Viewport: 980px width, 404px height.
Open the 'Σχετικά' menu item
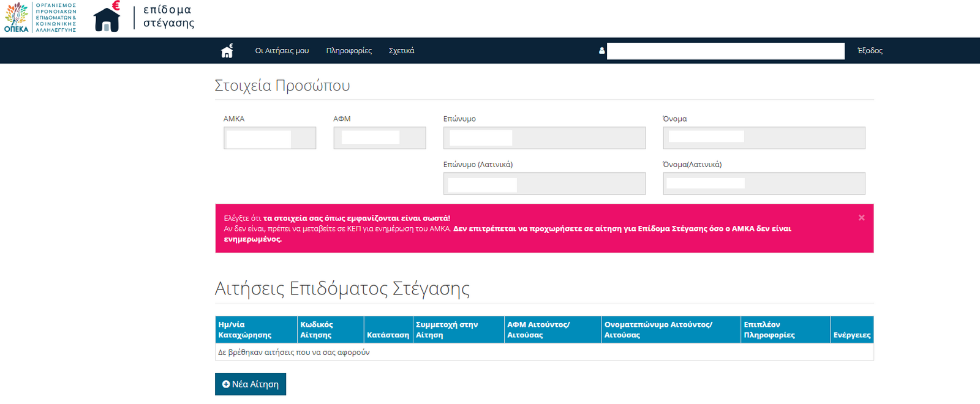point(401,51)
